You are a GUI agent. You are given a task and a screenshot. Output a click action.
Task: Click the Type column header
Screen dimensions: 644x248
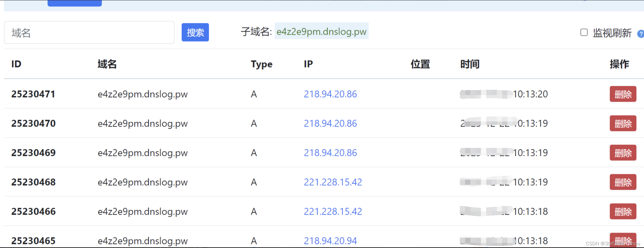[x=261, y=64]
